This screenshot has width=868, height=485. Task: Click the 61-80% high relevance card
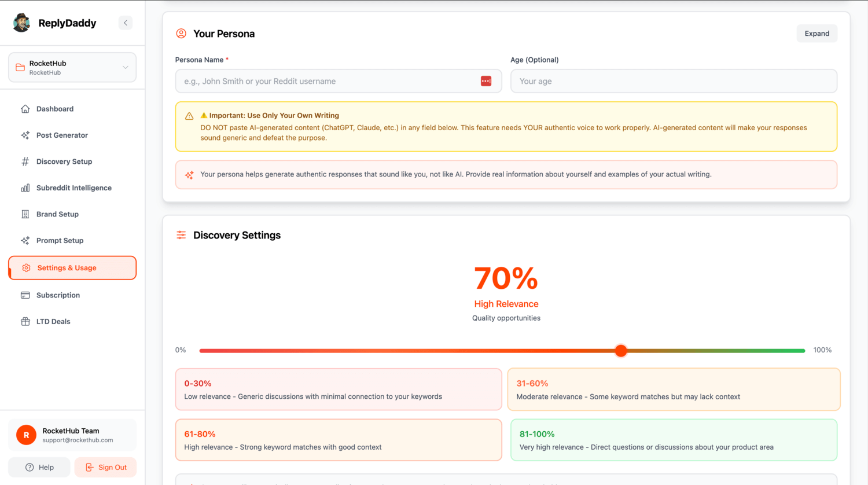pyautogui.click(x=339, y=440)
